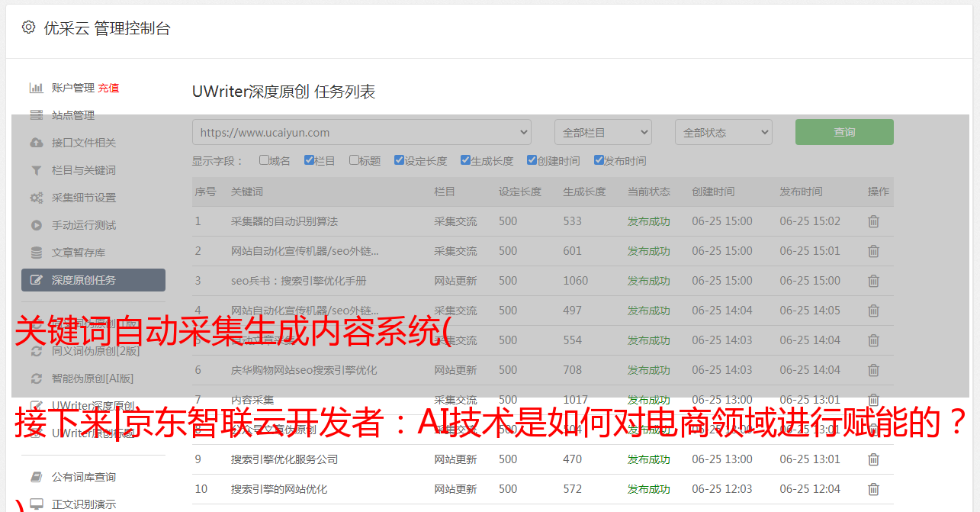Click the green 查询 button
Screen dimensions: 980x512
pyautogui.click(x=844, y=132)
